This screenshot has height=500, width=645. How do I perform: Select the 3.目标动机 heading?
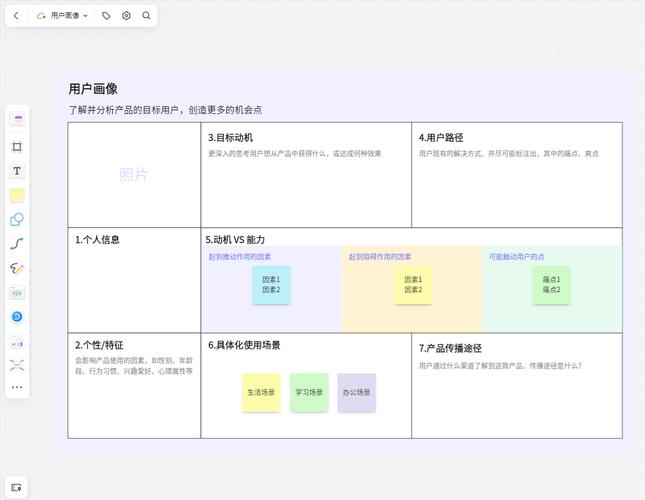(230, 138)
